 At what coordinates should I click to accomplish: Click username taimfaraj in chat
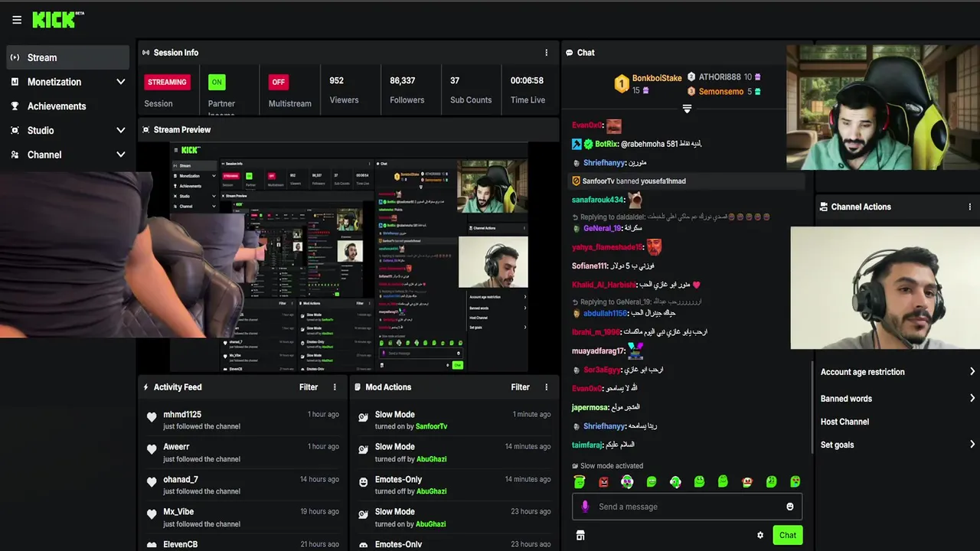click(x=587, y=445)
